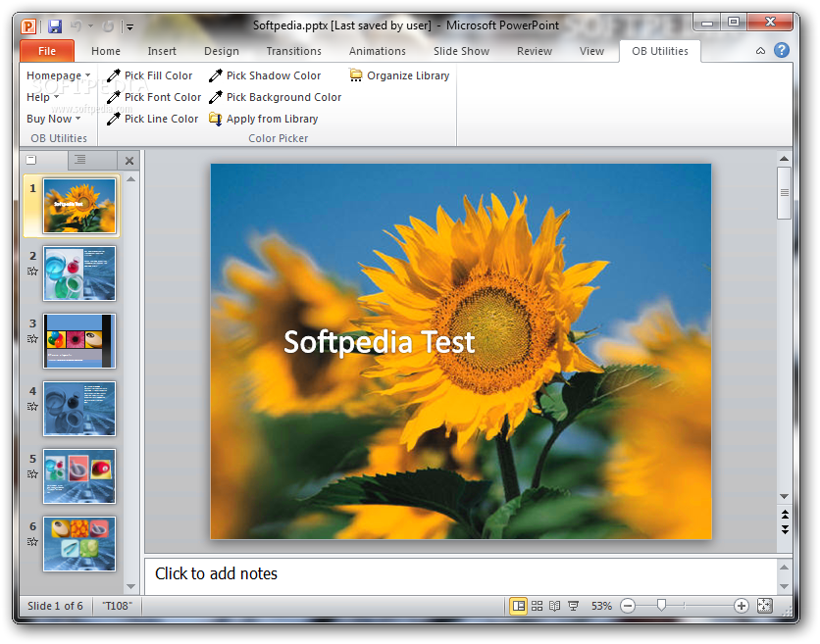Viewport: 820px width, 644px height.
Task: Go to previous slide double-arrow button
Action: point(785,514)
